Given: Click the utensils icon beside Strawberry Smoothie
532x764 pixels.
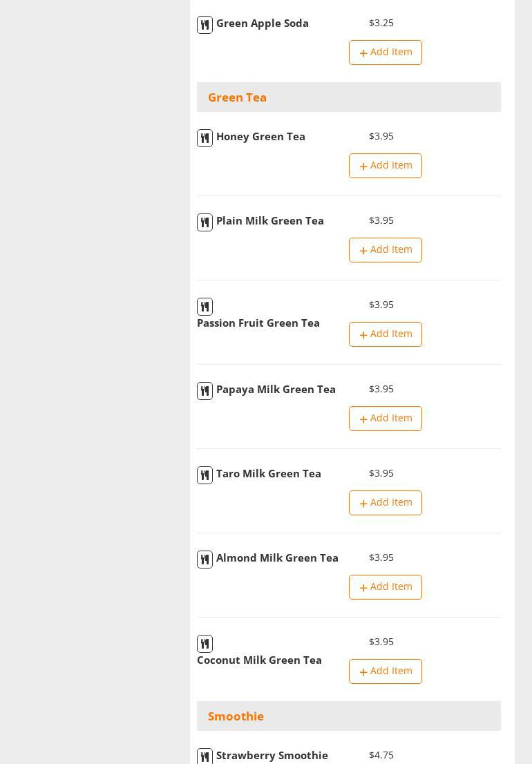Looking at the screenshot, I should (205, 757).
